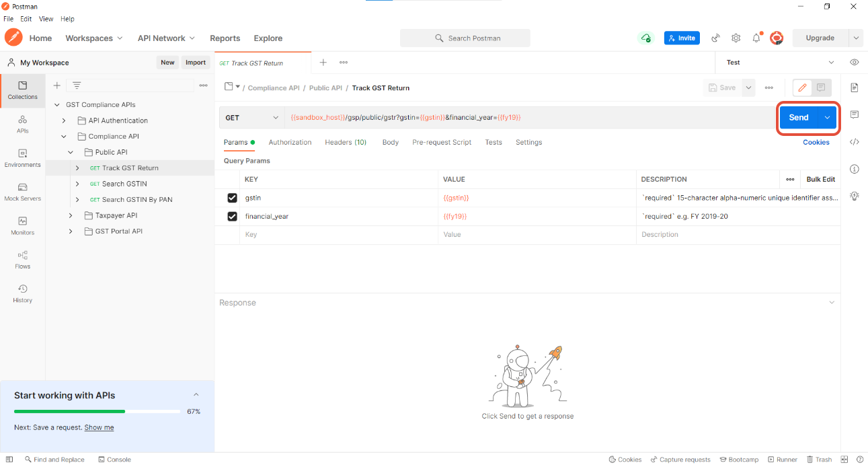Open the GET method dropdown

(x=252, y=118)
